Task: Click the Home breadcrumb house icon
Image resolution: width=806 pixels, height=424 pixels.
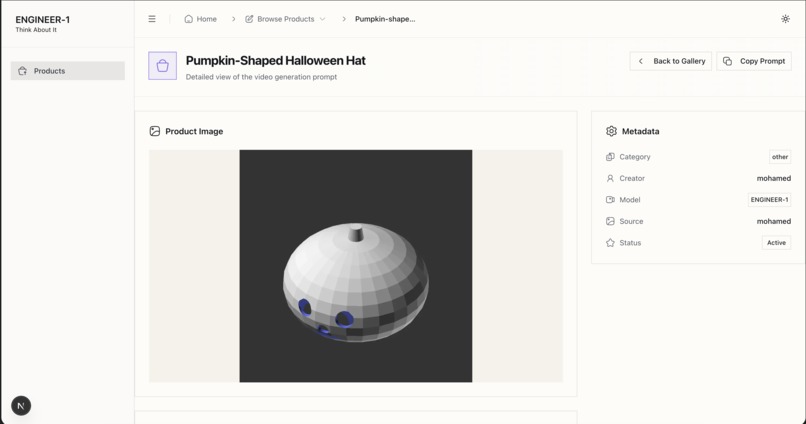Action: click(189, 19)
